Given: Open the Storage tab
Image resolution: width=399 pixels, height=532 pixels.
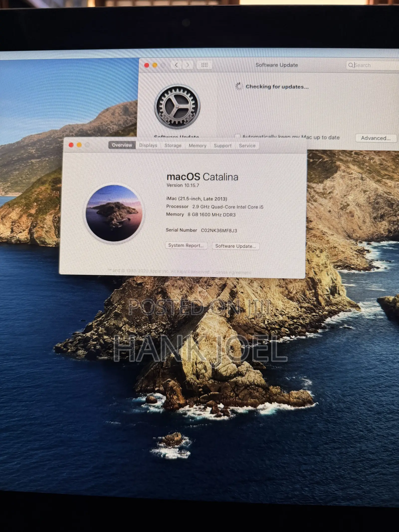Looking at the screenshot, I should pos(173,146).
